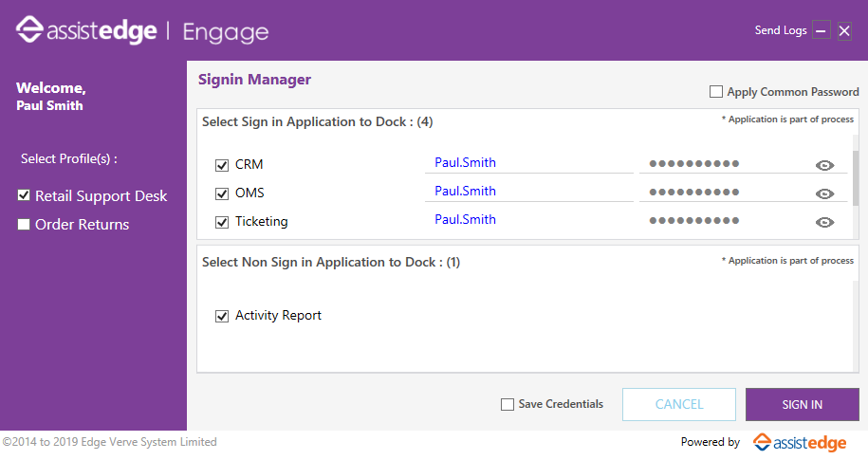Click the AssistEdge logo beside Powered by
This screenshot has height=460, width=868.
pyautogui.click(x=800, y=442)
